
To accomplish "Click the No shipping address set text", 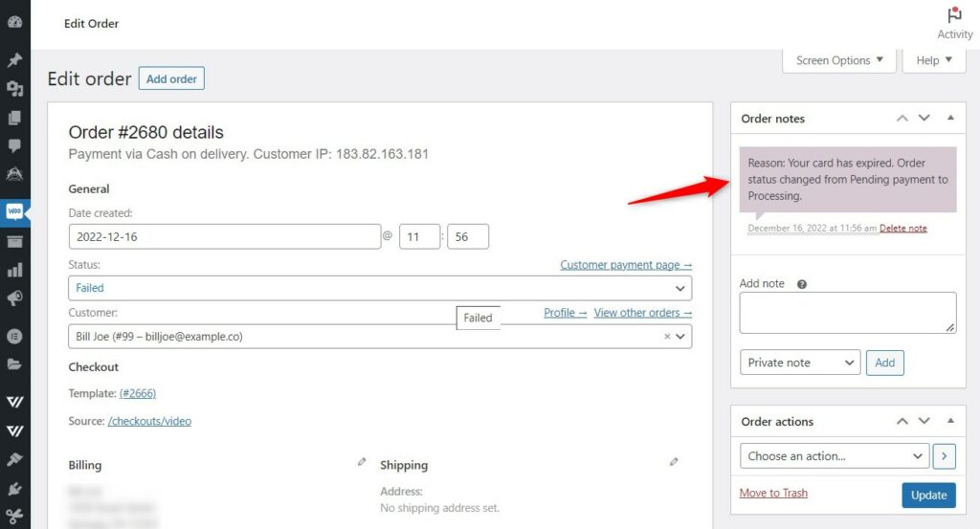I will (439, 508).
